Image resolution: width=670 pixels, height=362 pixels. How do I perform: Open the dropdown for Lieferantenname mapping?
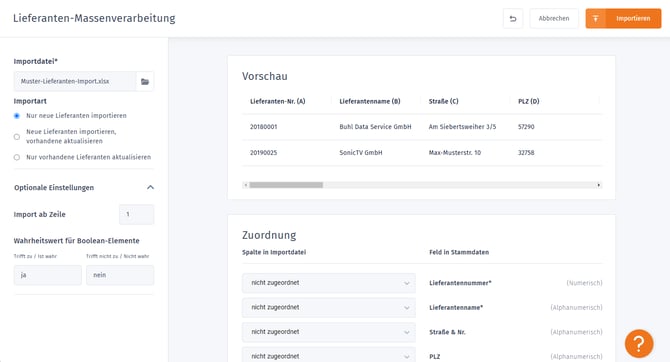(329, 307)
